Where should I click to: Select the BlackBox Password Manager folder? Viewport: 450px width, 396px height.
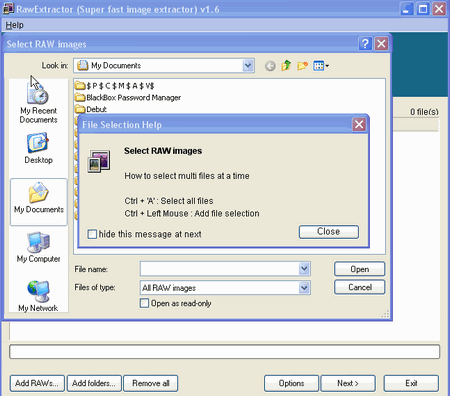(128, 98)
